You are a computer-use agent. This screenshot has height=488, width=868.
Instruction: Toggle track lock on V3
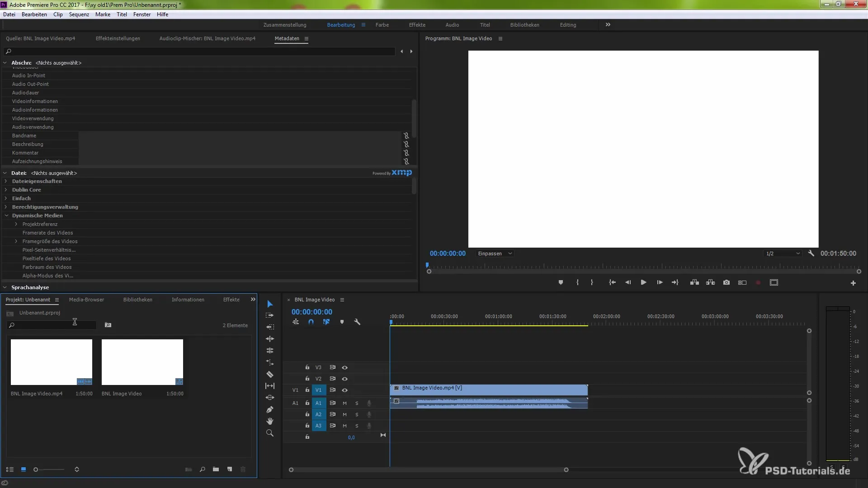point(307,367)
